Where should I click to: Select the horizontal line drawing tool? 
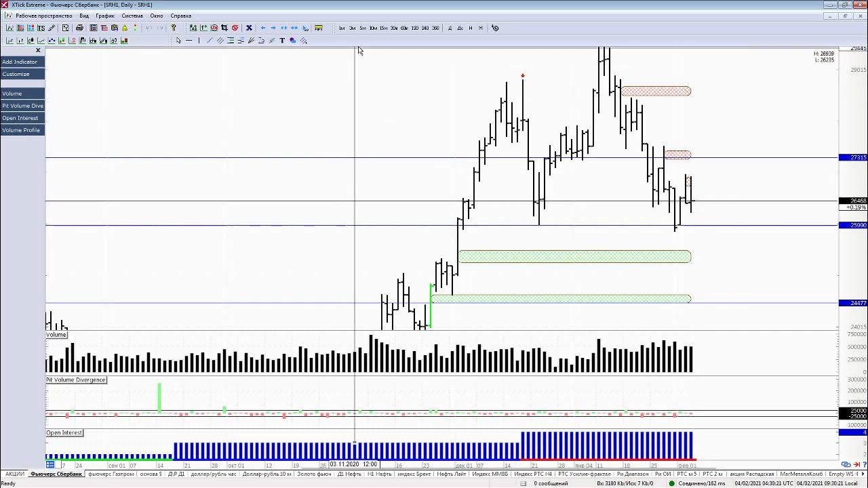click(x=189, y=41)
